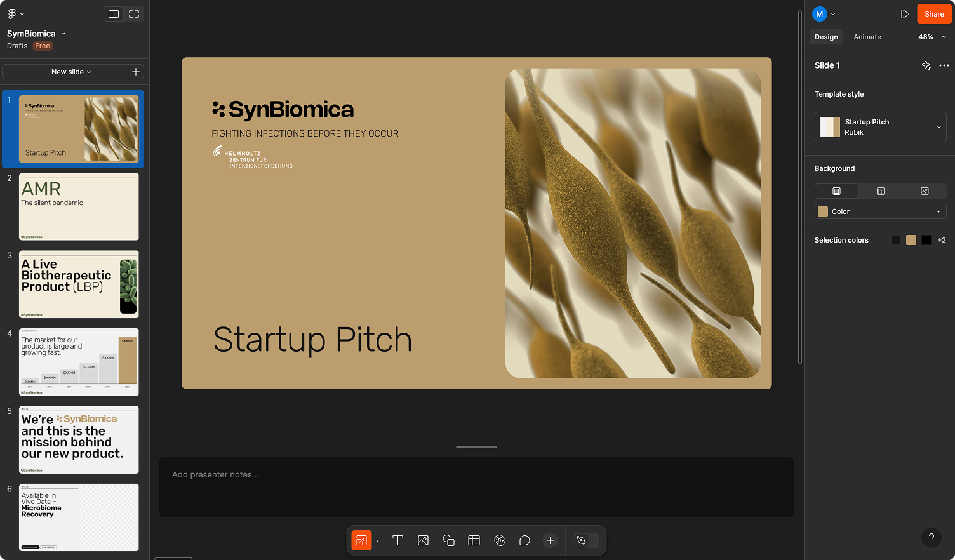Open the 48% zoom dropdown
Viewport: 955px width, 560px height.
pyautogui.click(x=932, y=37)
